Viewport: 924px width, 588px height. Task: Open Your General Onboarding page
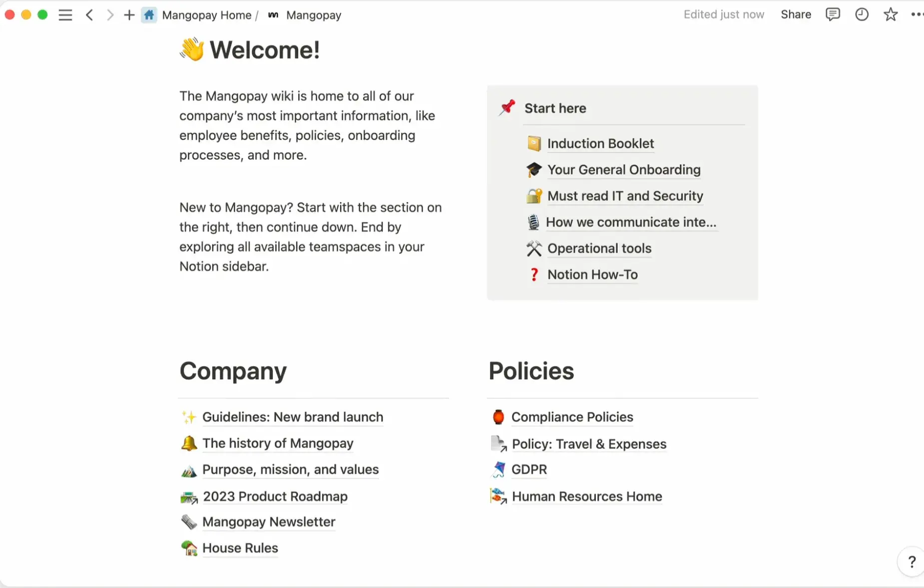(624, 170)
